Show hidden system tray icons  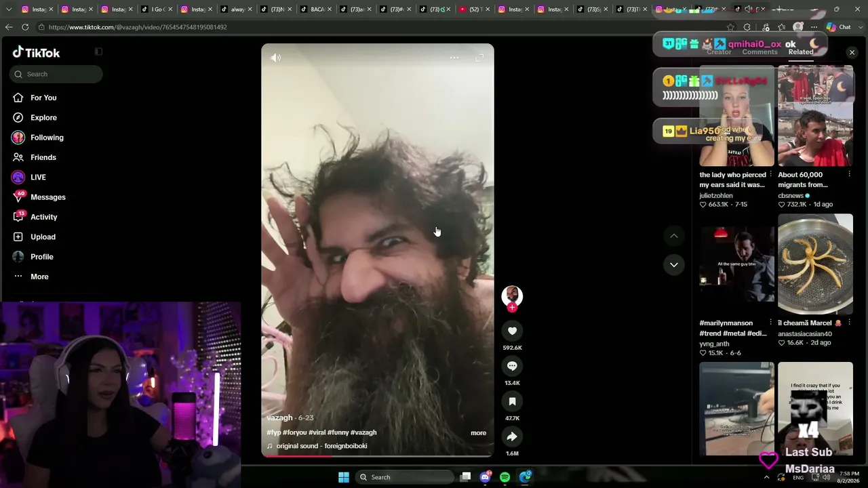point(767,477)
